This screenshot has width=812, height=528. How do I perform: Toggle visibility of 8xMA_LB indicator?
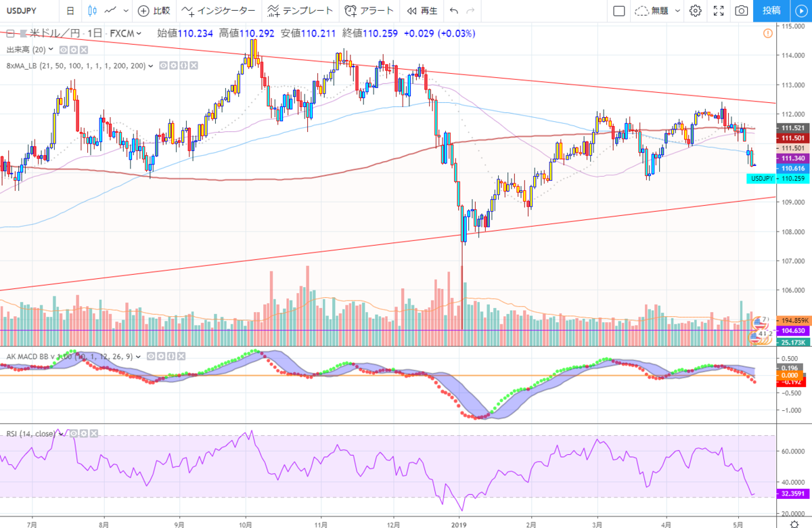pyautogui.click(x=162, y=66)
